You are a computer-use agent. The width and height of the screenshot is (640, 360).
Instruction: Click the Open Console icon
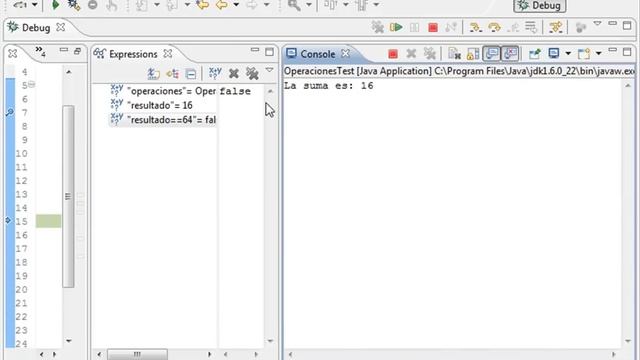[584, 54]
